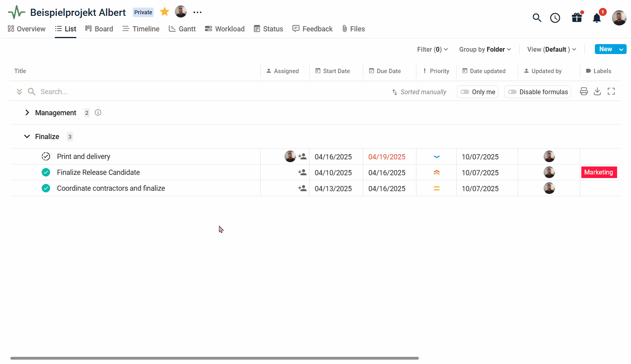This screenshot has width=631, height=364.
Task: Click the download export icon
Action: [597, 92]
